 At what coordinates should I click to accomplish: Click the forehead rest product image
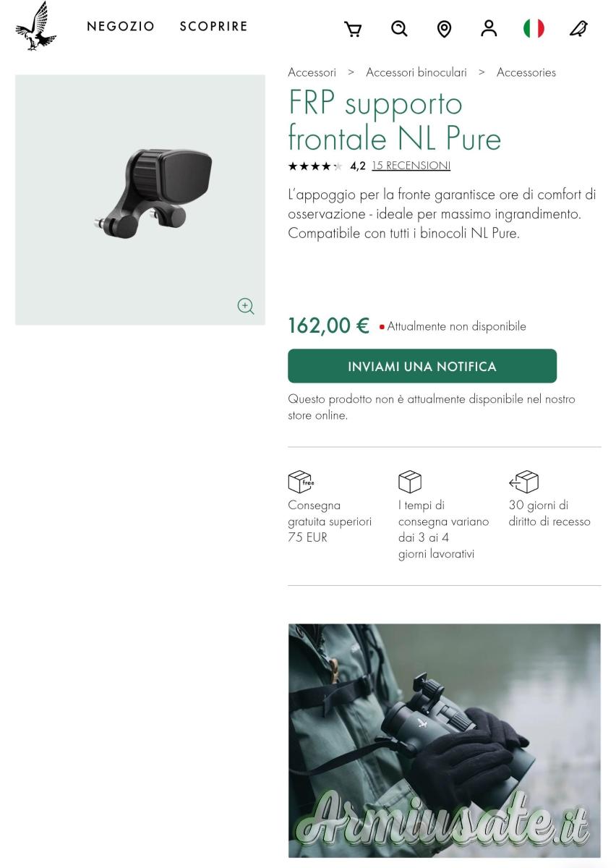tap(153, 193)
